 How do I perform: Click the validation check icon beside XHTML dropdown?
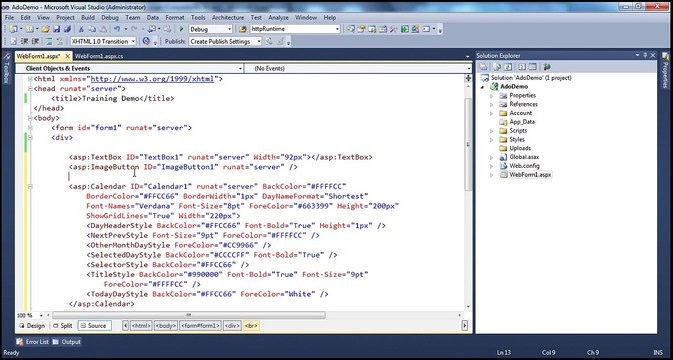click(x=146, y=41)
